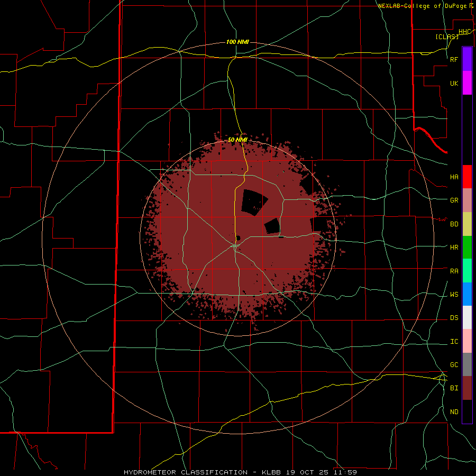Click the UK legend label

pos(454,83)
